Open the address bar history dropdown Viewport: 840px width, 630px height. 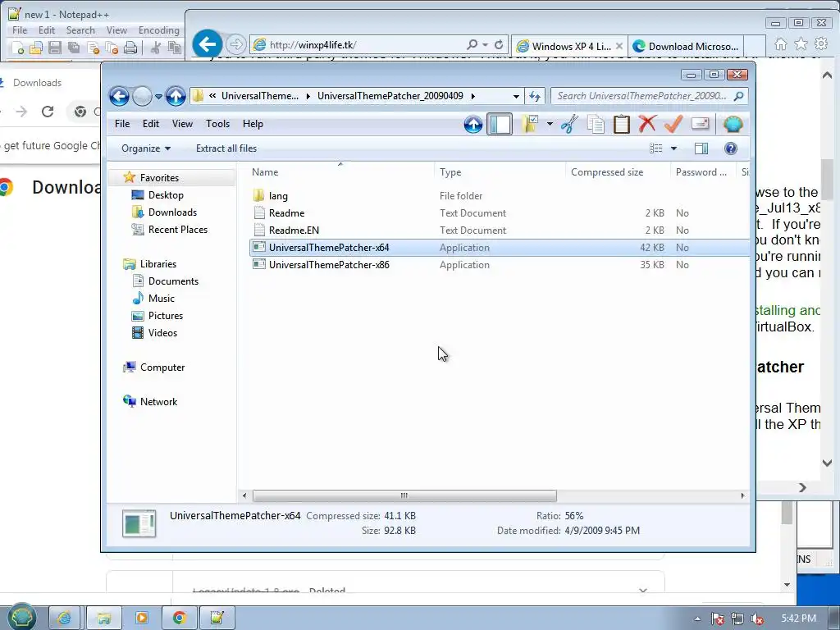[516, 97]
